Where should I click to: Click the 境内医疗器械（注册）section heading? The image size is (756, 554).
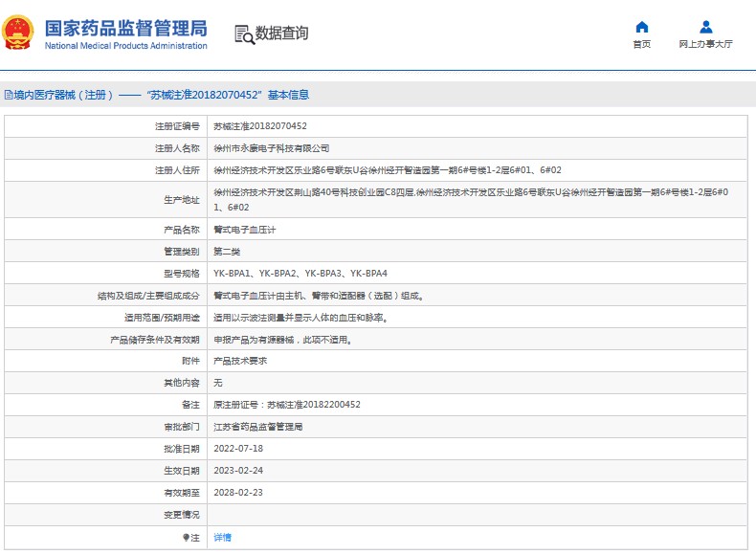pos(64,95)
